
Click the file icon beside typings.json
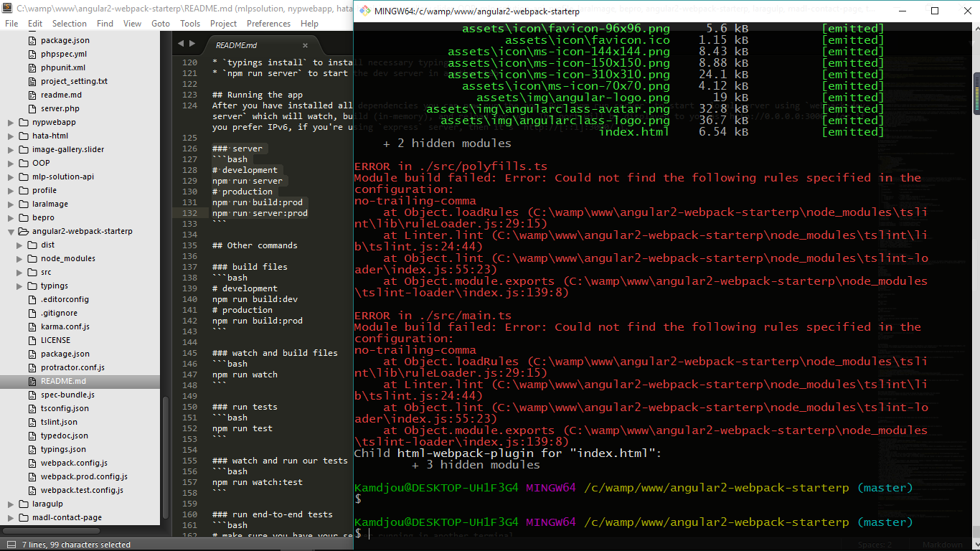click(x=32, y=449)
